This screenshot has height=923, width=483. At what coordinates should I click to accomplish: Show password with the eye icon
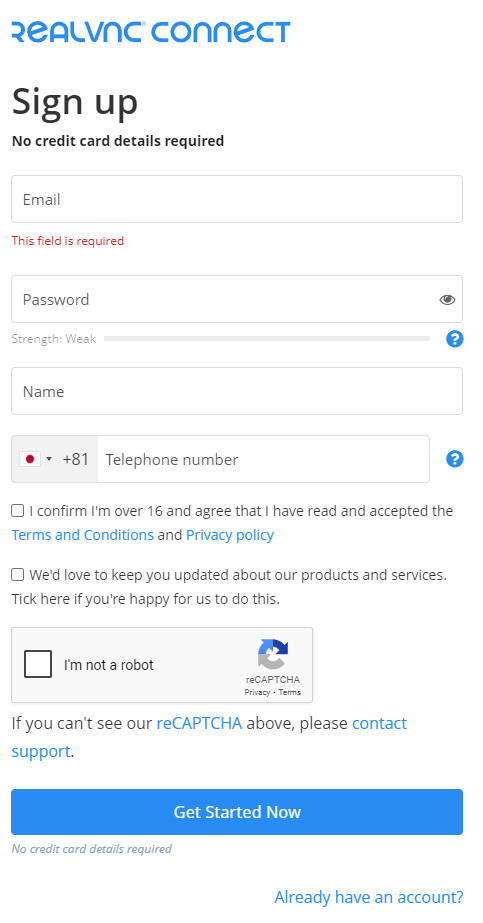pyautogui.click(x=447, y=300)
